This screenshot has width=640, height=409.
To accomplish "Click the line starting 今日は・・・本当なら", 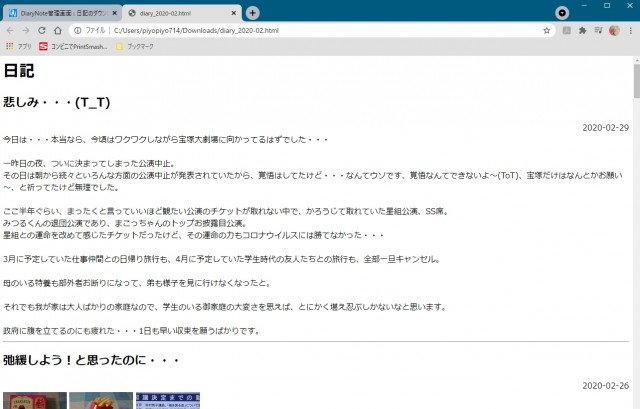I will 165,140.
